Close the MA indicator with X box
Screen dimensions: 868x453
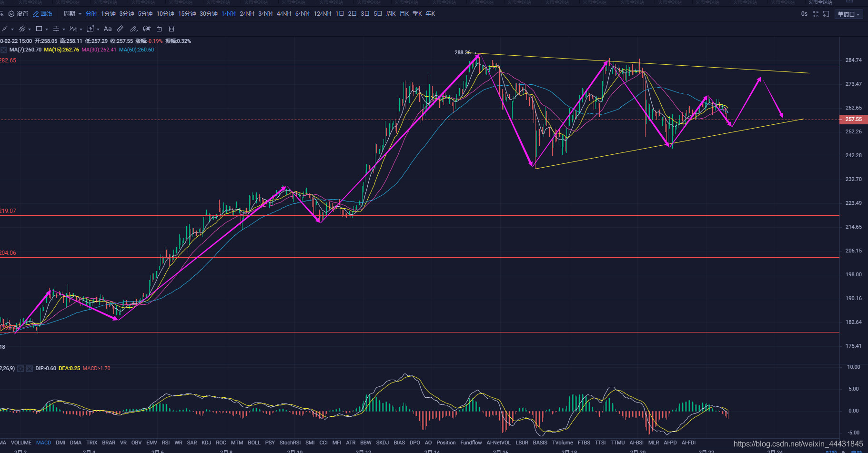(x=3, y=50)
